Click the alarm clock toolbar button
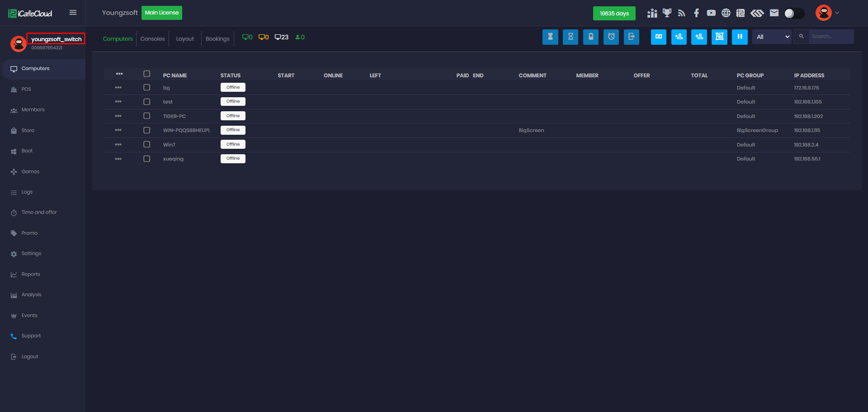 click(611, 37)
